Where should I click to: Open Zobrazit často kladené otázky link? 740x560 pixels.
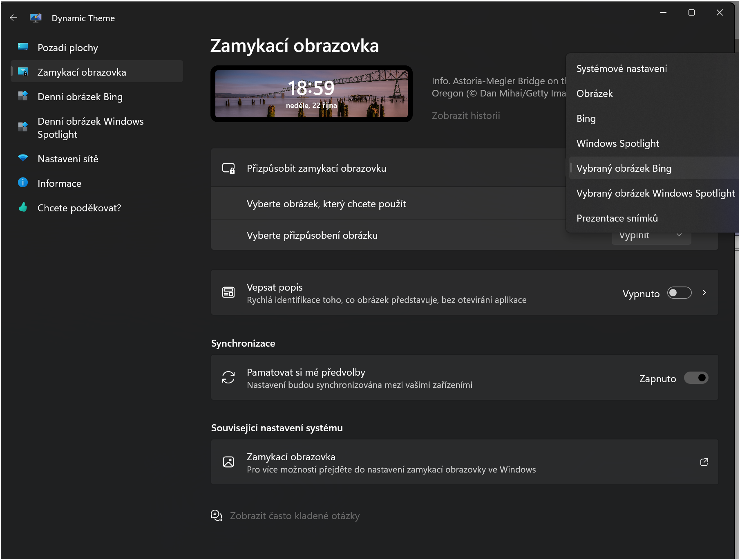(x=294, y=516)
